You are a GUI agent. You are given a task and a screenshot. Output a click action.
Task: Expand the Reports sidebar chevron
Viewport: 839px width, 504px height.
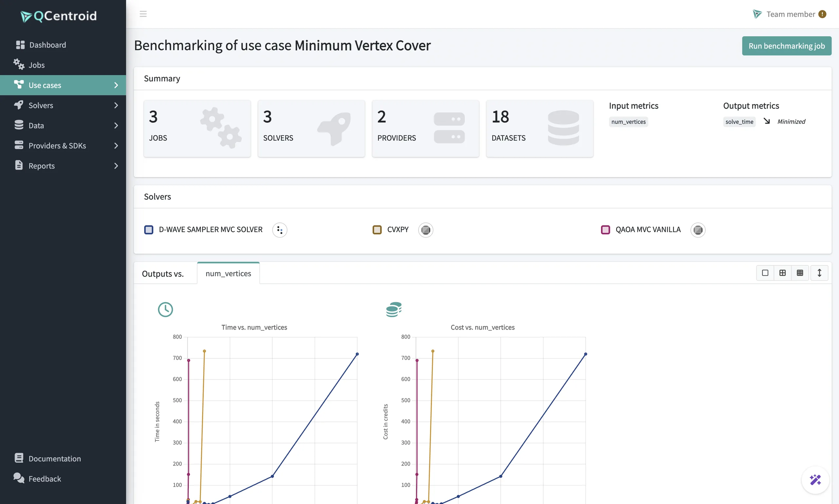(x=116, y=166)
